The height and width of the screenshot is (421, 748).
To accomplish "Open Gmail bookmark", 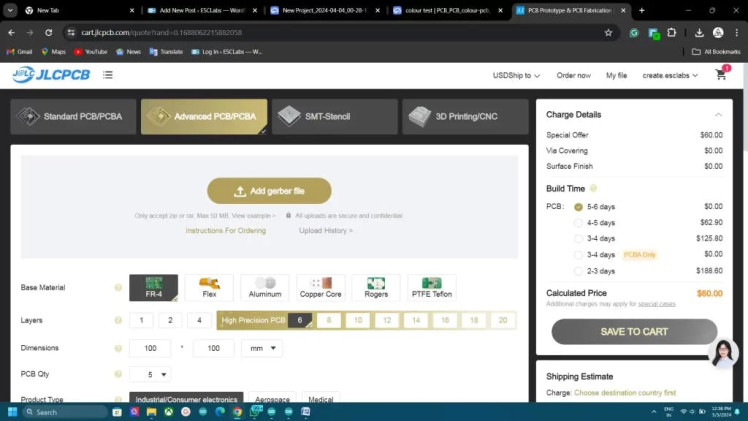I will tap(20, 51).
